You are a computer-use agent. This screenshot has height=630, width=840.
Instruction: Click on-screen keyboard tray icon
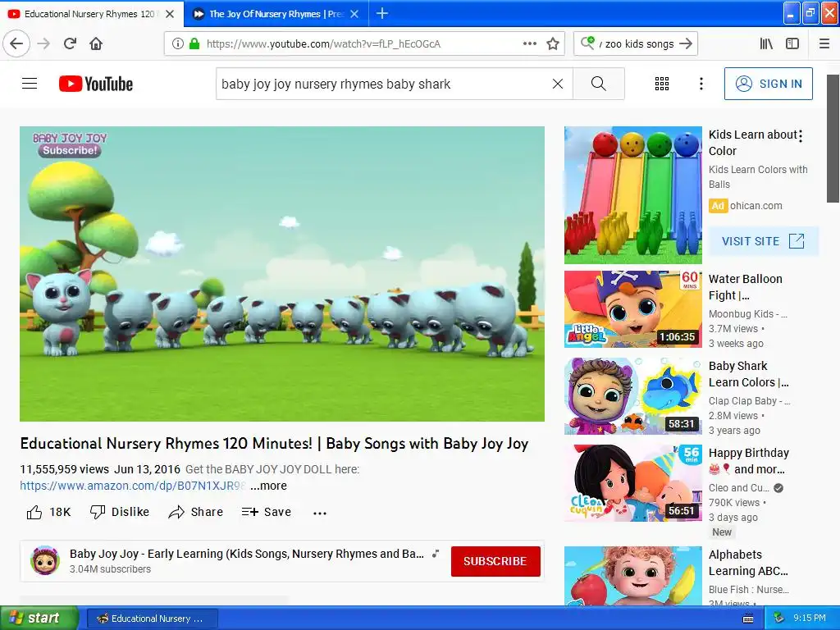pos(748,619)
